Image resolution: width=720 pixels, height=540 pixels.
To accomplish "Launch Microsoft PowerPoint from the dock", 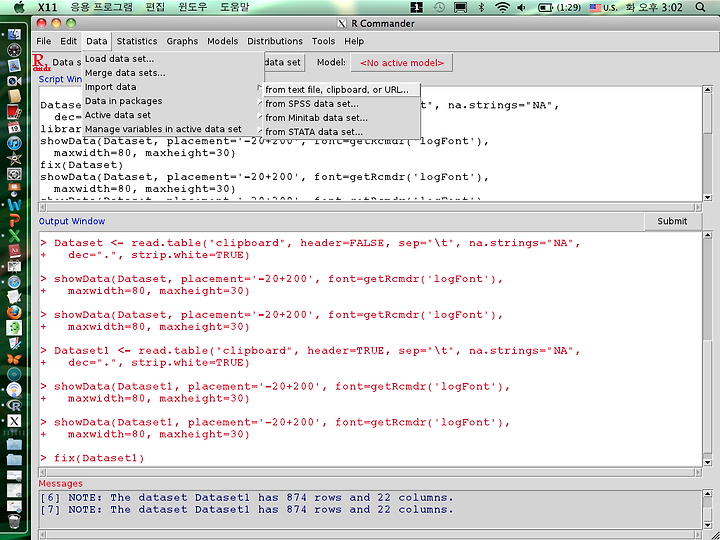I will pos(14,220).
